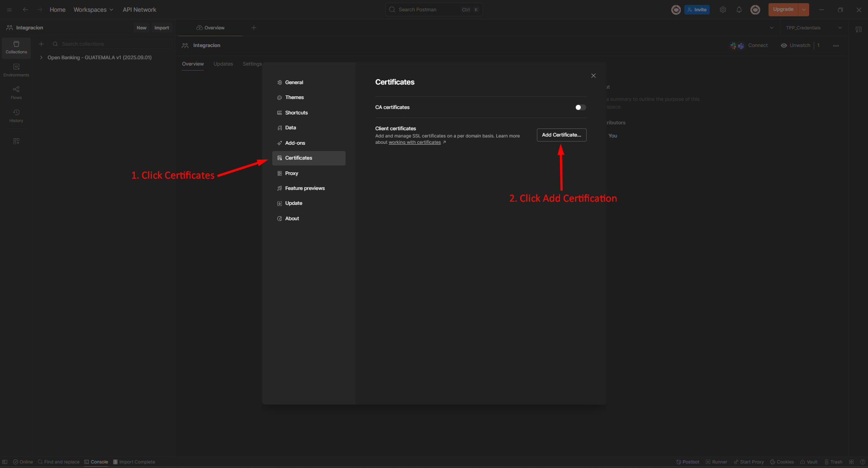Open the Trash in status bar
This screenshot has width=868, height=468.
[833, 462]
